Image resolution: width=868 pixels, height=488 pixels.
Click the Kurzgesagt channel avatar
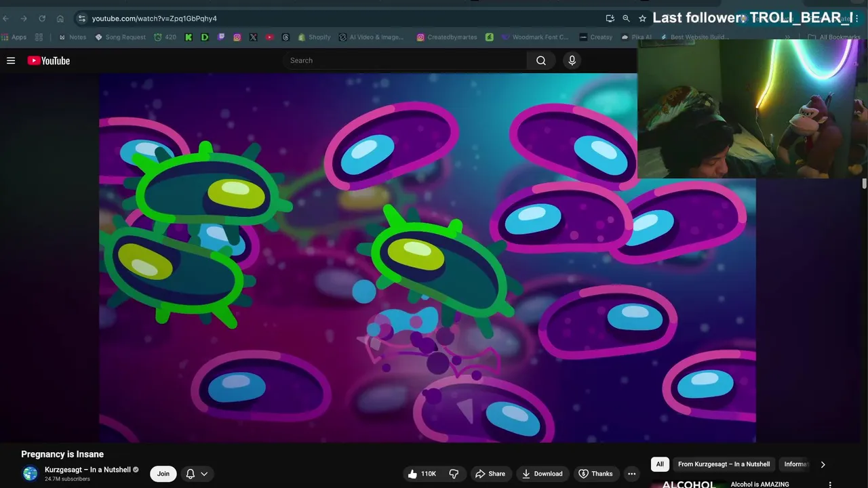31,474
